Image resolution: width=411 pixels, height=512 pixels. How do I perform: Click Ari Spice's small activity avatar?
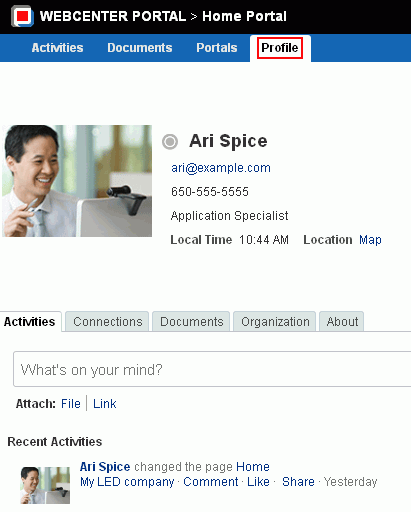(45, 485)
